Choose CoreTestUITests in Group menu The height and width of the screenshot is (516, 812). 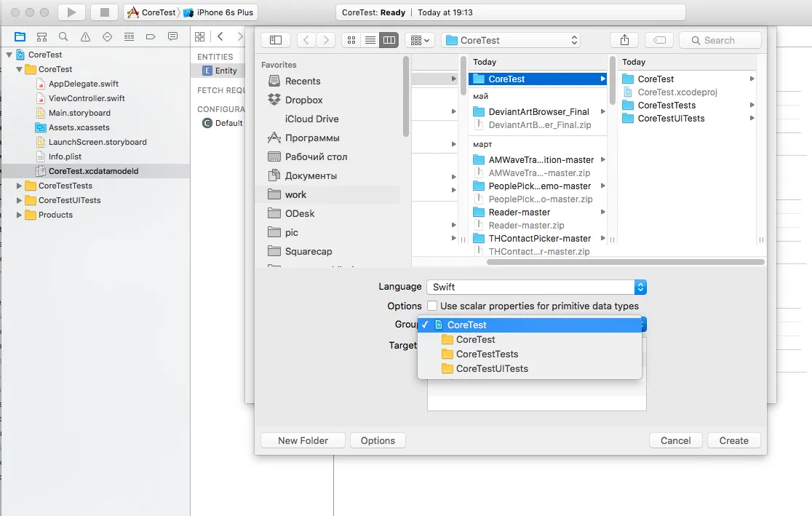point(529,368)
